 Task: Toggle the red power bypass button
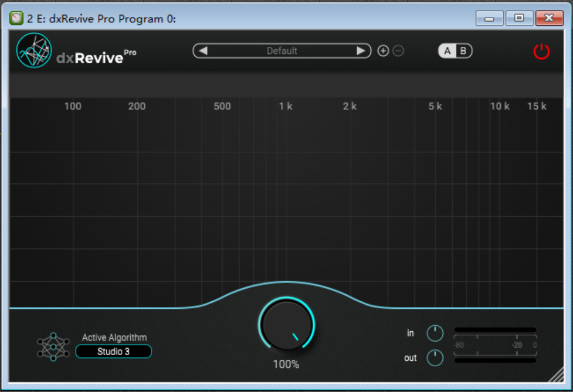tap(541, 52)
